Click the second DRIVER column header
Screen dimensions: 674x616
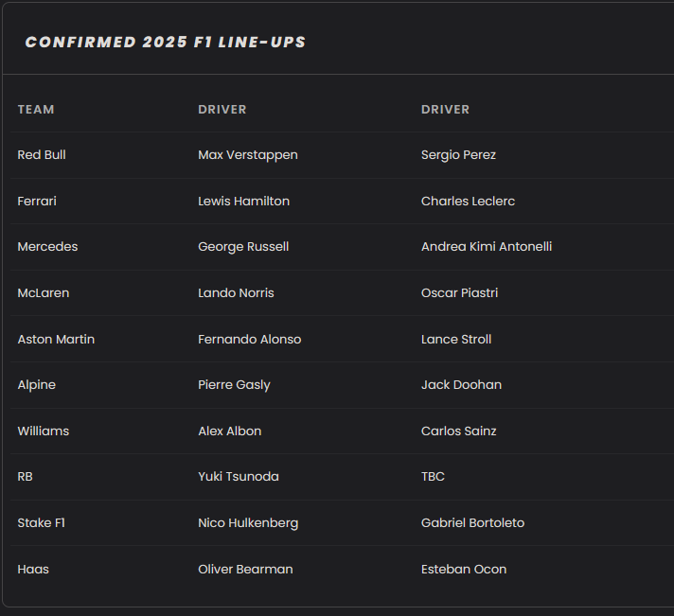coord(445,110)
